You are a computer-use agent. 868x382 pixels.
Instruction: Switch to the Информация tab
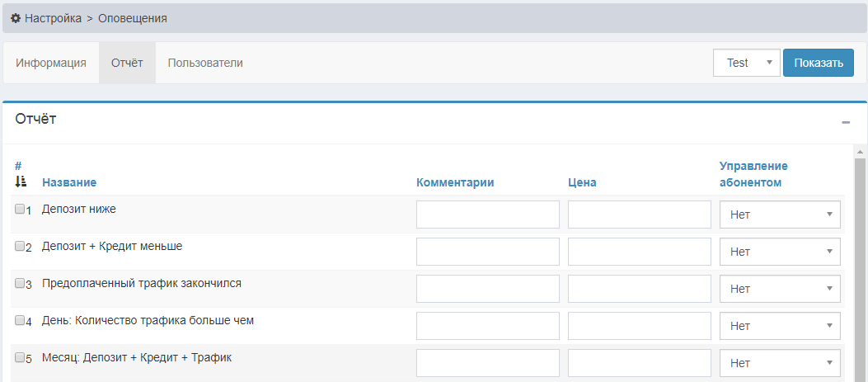tap(51, 63)
